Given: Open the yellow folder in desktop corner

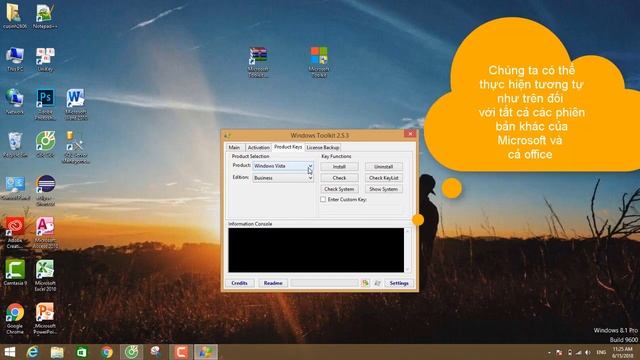Looking at the screenshot, I should pos(14,16).
